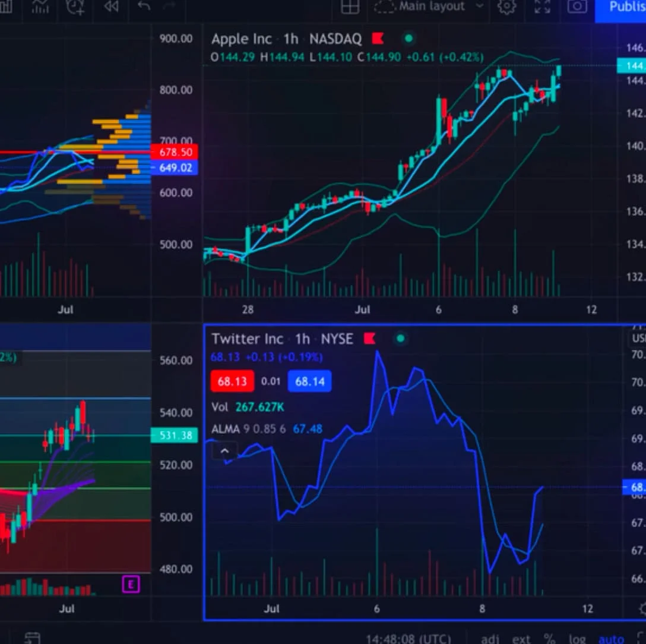Click the 68.13 +0.13 (+0.19%) Twitter price text
The width and height of the screenshot is (646, 644).
click(267, 357)
